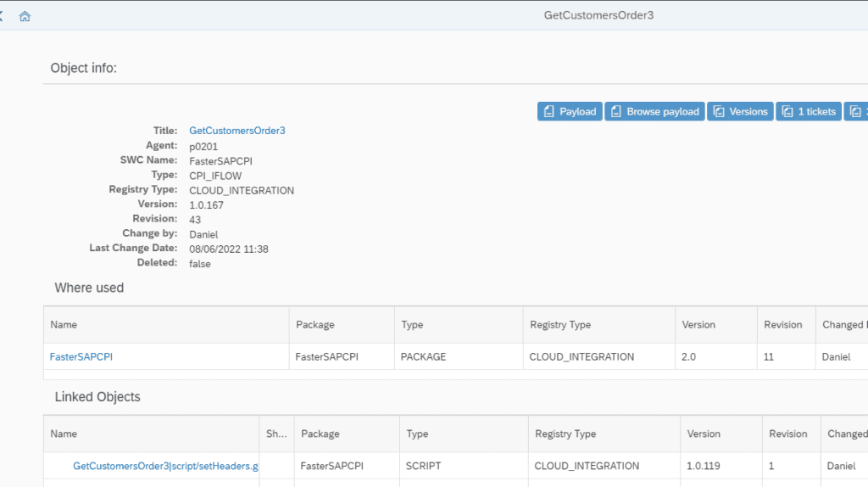Open GetCustomersOrder3 script setHeaders link
This screenshot has height=487, width=868.
pyautogui.click(x=165, y=466)
